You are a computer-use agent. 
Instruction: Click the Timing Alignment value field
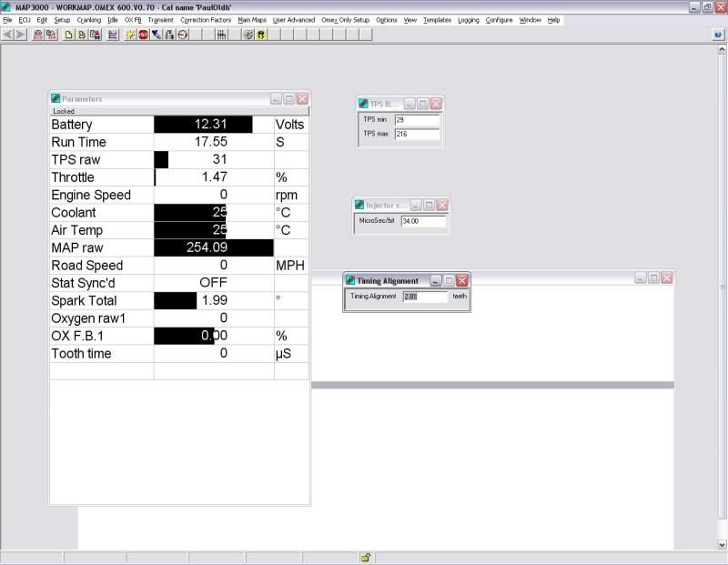click(x=425, y=297)
